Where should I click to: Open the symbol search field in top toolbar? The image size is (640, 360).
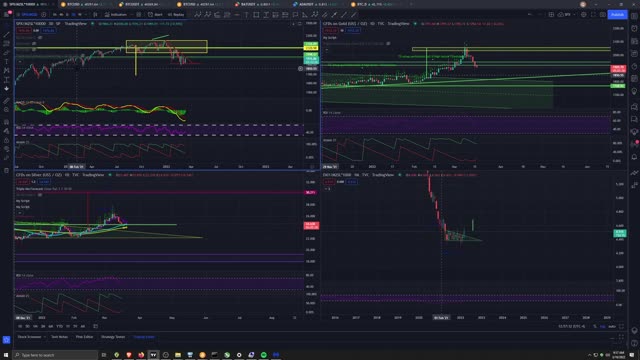point(29,14)
